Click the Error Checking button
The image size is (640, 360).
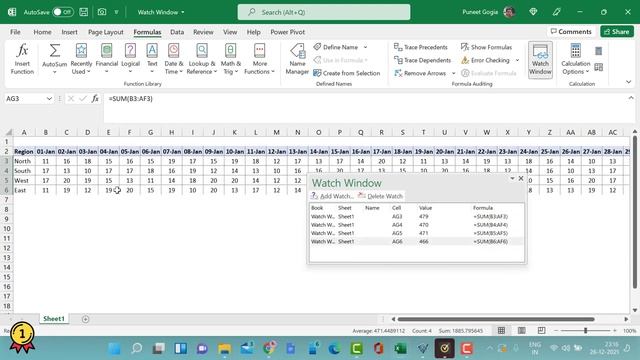coord(485,60)
